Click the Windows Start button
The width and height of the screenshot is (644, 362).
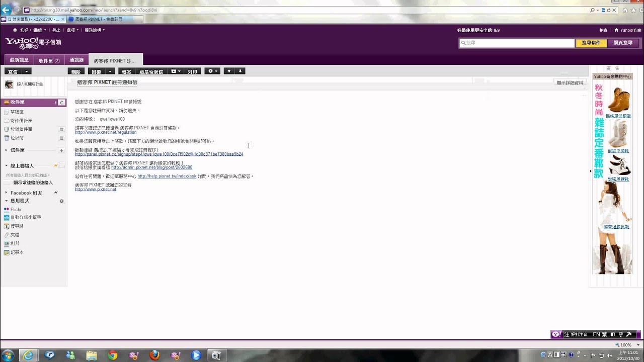pyautogui.click(x=8, y=355)
